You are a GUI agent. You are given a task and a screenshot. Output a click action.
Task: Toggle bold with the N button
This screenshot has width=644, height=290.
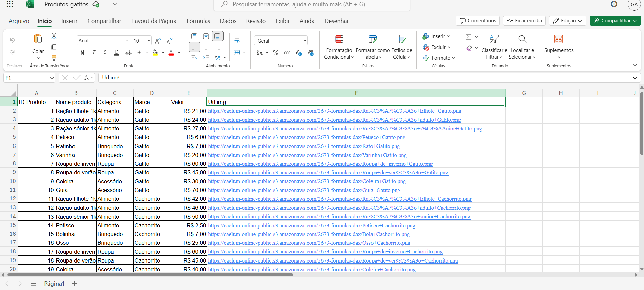tap(82, 53)
